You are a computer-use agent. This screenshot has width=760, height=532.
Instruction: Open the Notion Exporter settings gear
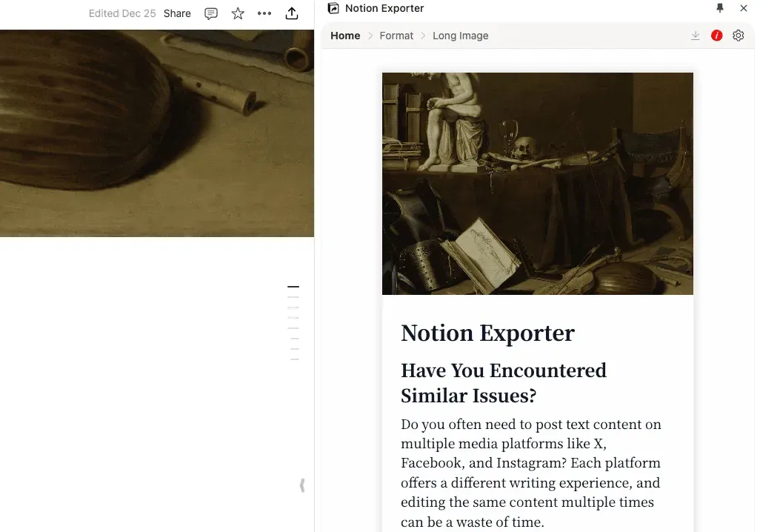(x=738, y=35)
